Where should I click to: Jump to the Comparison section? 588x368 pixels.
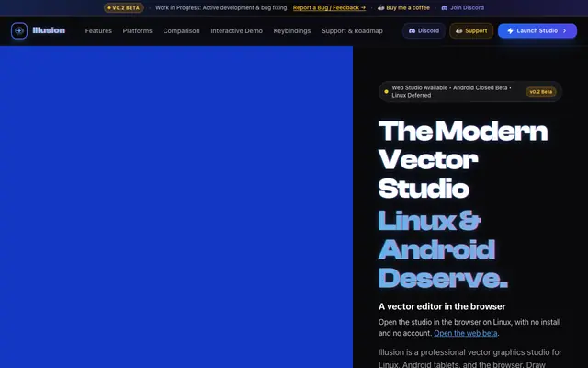[181, 30]
